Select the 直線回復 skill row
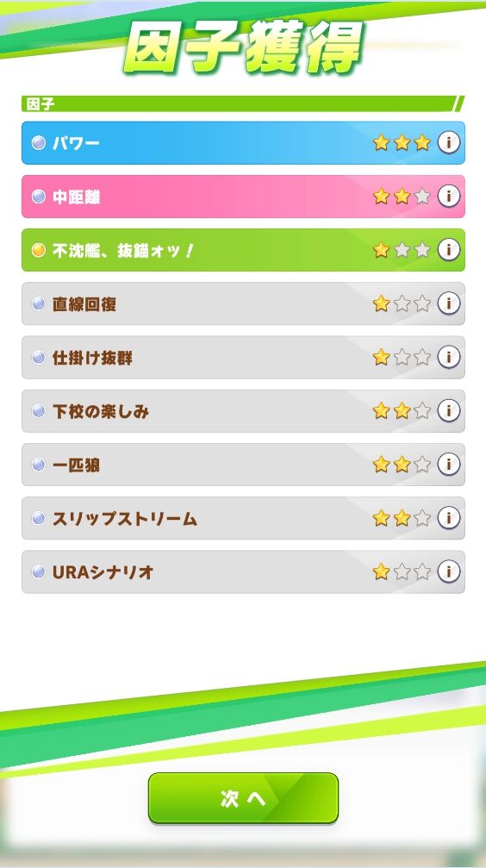The height and width of the screenshot is (868, 486). (x=243, y=304)
